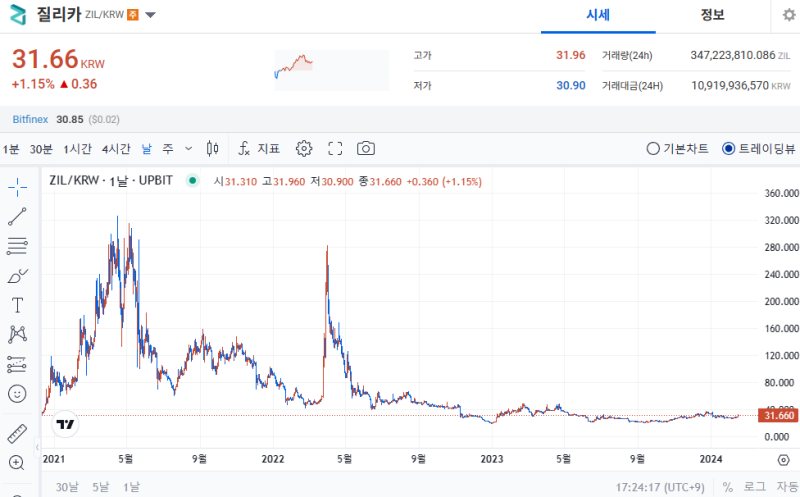Click the 저가 value 30.90
The image size is (800, 497).
pos(570,85)
